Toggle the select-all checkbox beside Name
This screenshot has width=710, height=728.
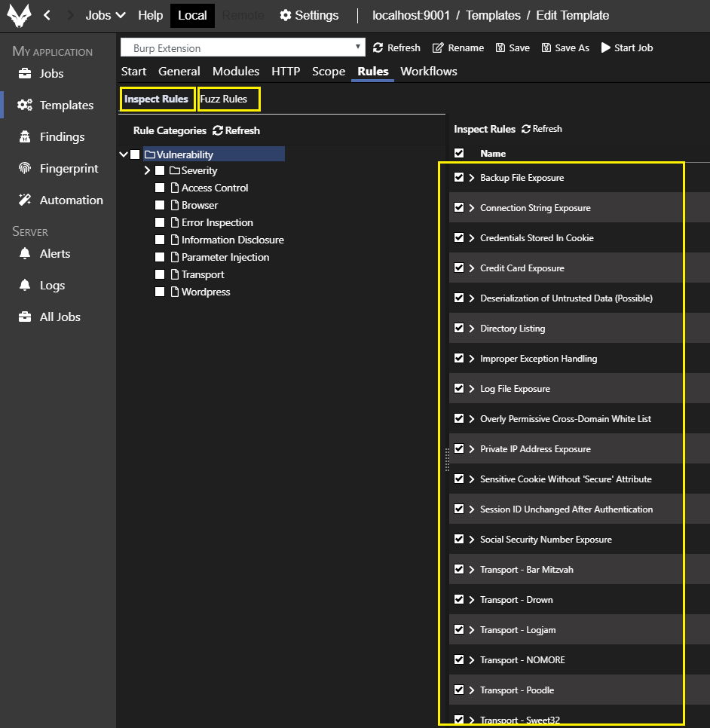(459, 153)
